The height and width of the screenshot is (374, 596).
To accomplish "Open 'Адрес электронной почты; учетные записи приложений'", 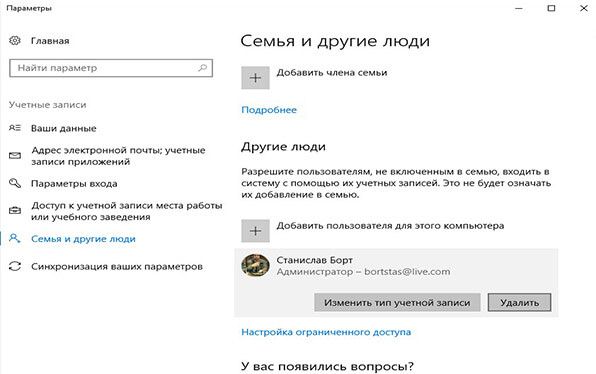I will 118,156.
